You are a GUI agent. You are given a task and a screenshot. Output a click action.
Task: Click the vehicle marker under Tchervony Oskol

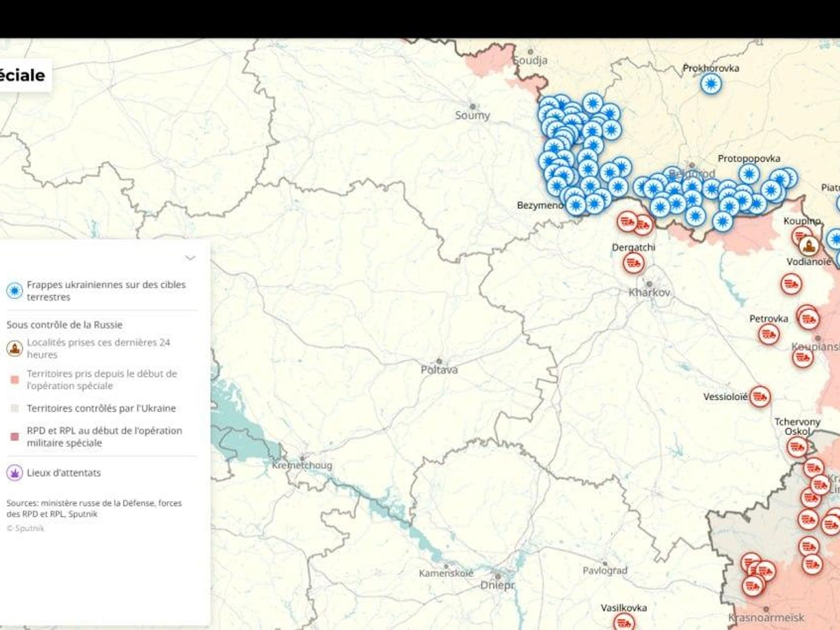click(797, 447)
